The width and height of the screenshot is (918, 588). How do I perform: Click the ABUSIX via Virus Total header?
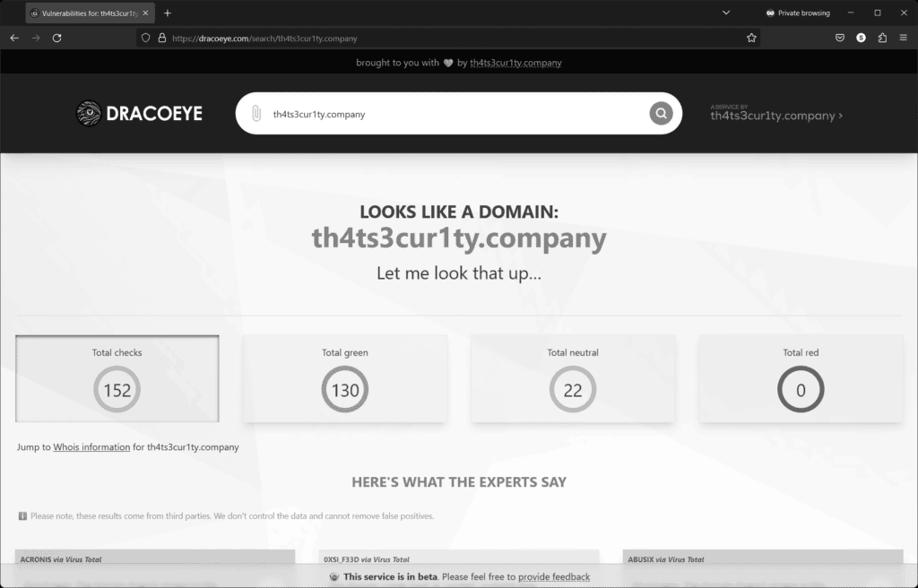click(763, 558)
